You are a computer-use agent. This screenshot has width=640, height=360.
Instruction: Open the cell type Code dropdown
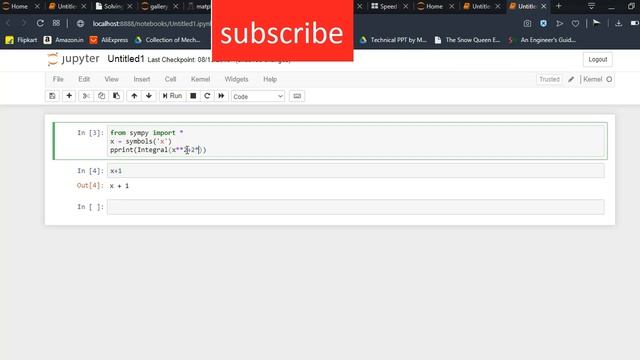(x=258, y=96)
